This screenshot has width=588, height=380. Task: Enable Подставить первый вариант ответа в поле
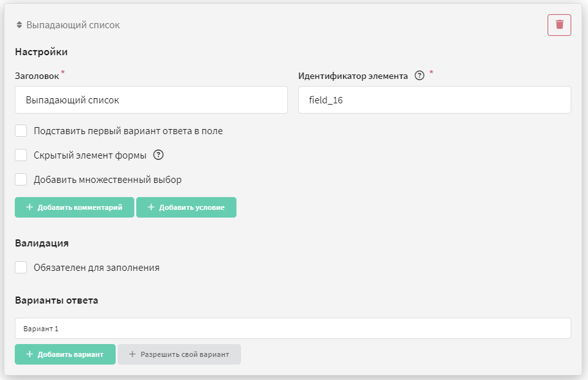click(x=21, y=131)
